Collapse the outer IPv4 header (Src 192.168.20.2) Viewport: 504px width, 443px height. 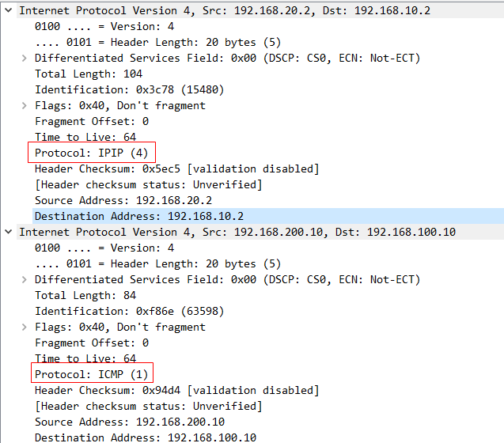coord(9,10)
